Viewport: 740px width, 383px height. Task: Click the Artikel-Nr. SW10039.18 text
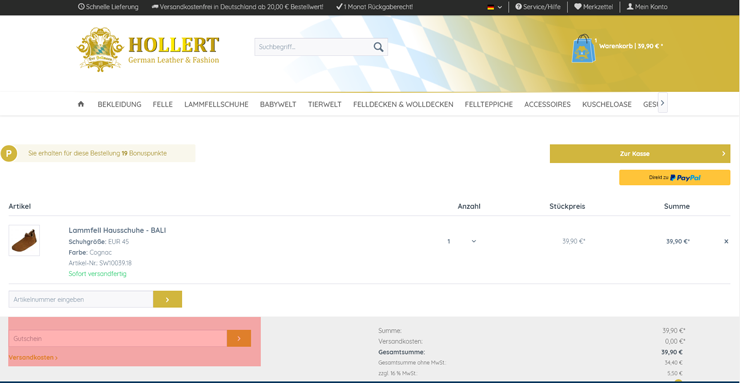[x=100, y=263]
